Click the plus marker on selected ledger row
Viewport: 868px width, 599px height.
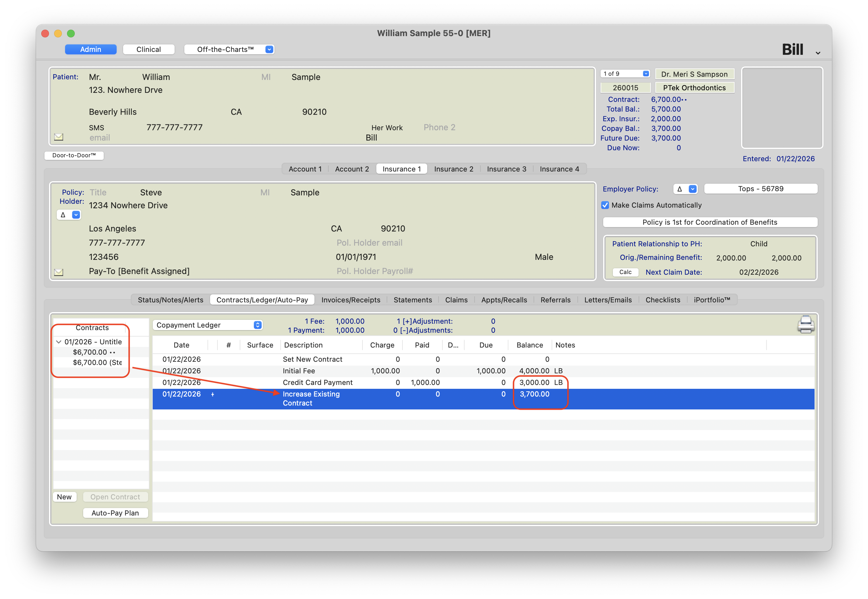[x=213, y=395]
